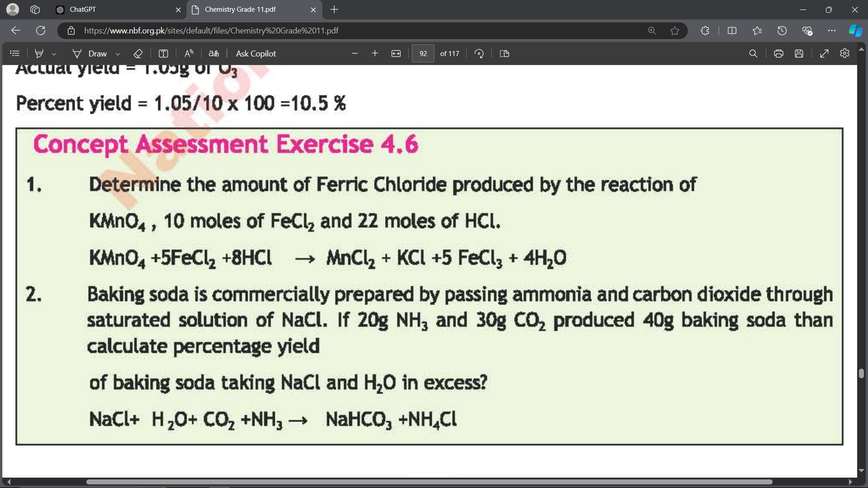Screen dimensions: 868x488
Task: Click the 'Concept Assessment Exercise 4.6' heading
Action: [x=226, y=144]
